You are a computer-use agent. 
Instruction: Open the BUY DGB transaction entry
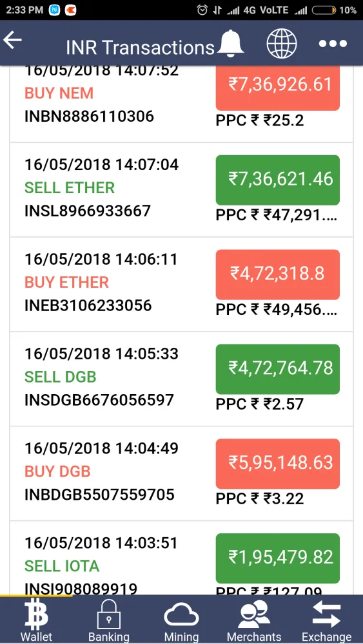click(x=181, y=473)
